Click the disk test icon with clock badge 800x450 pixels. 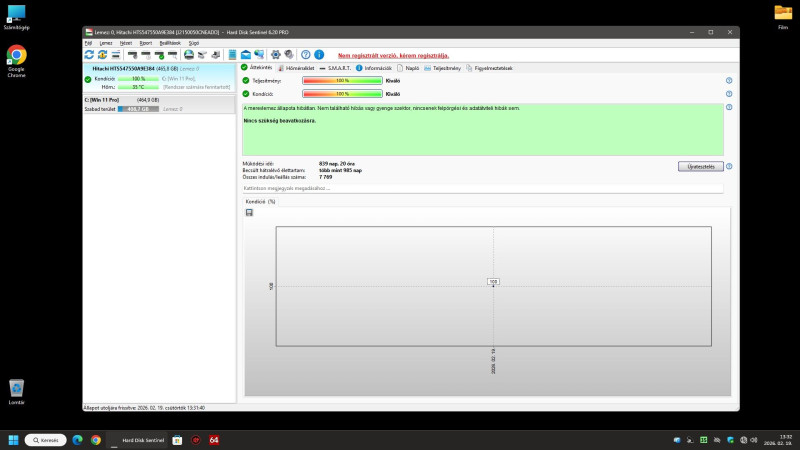coord(146,55)
